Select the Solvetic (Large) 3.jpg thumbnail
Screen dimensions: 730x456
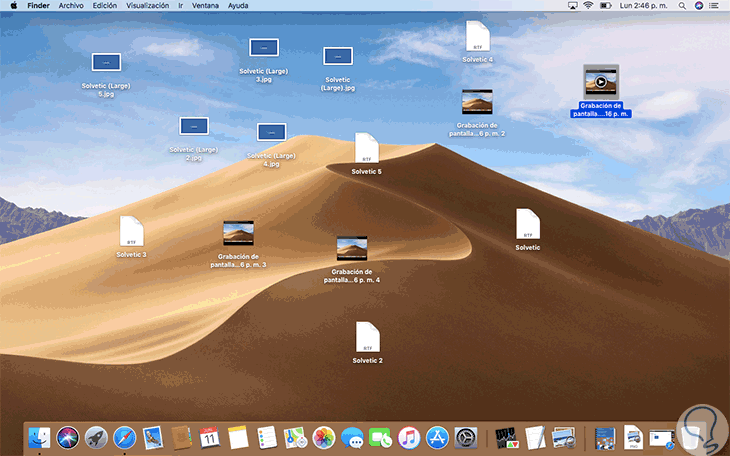point(264,48)
